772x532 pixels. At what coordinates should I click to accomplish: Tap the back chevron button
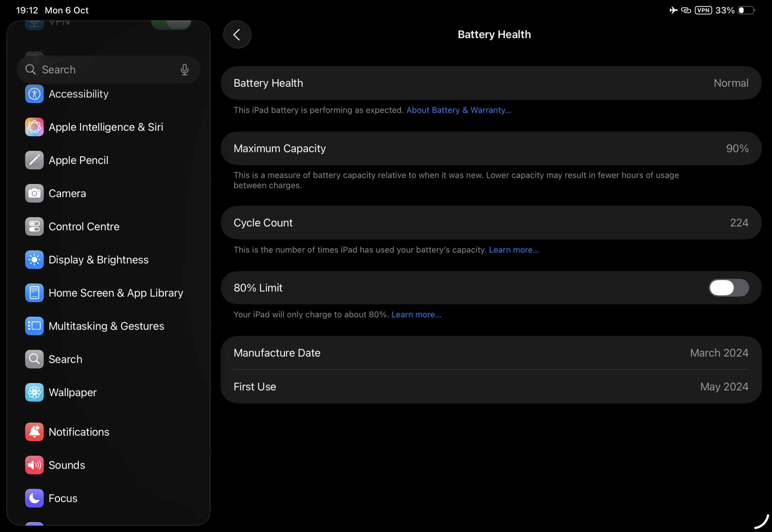(x=237, y=35)
